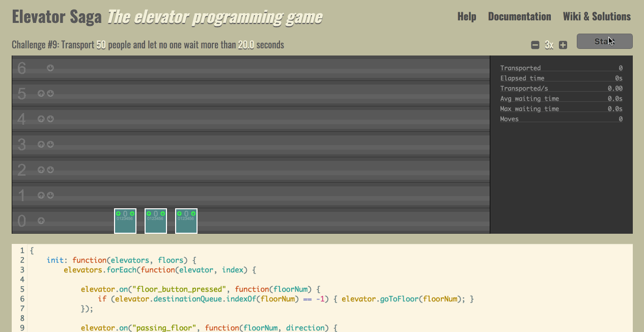Click the up call button on floor 1
The height and width of the screenshot is (332, 644).
click(x=41, y=195)
